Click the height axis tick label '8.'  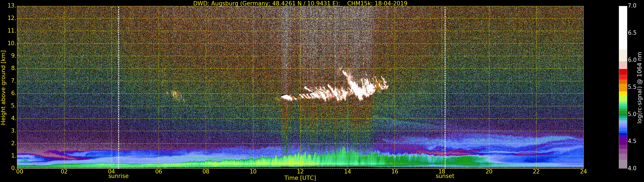13,68
